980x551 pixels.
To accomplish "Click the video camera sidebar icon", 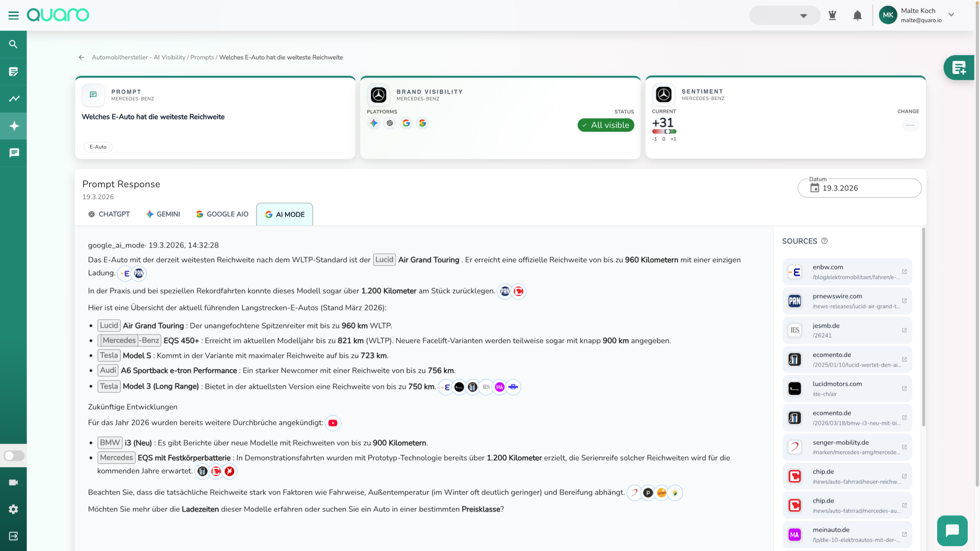I will [13, 482].
